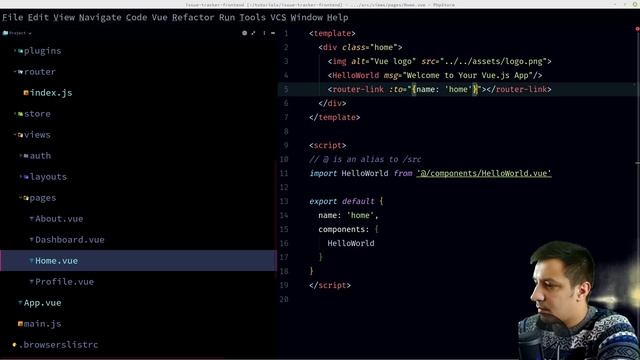Expand the plugins folder arrow
640x360 pixels.
(15, 51)
